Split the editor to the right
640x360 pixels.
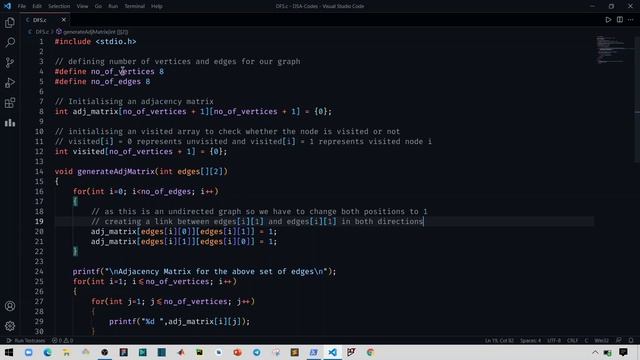point(620,20)
